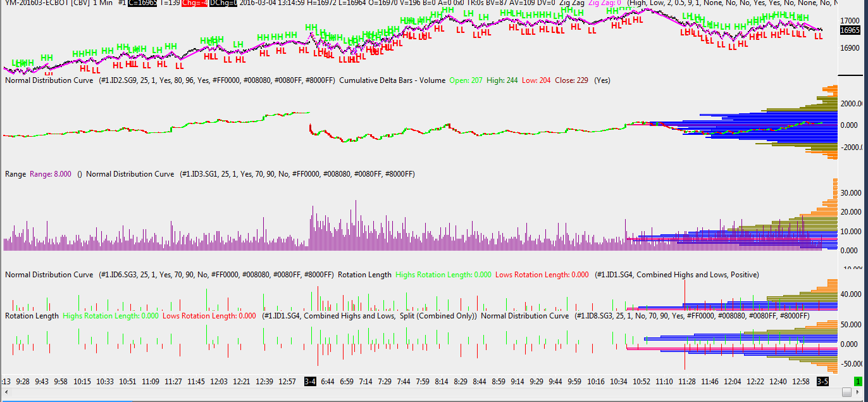Click the 9:28 time axis label
This screenshot has height=402, width=868.
(x=23, y=382)
